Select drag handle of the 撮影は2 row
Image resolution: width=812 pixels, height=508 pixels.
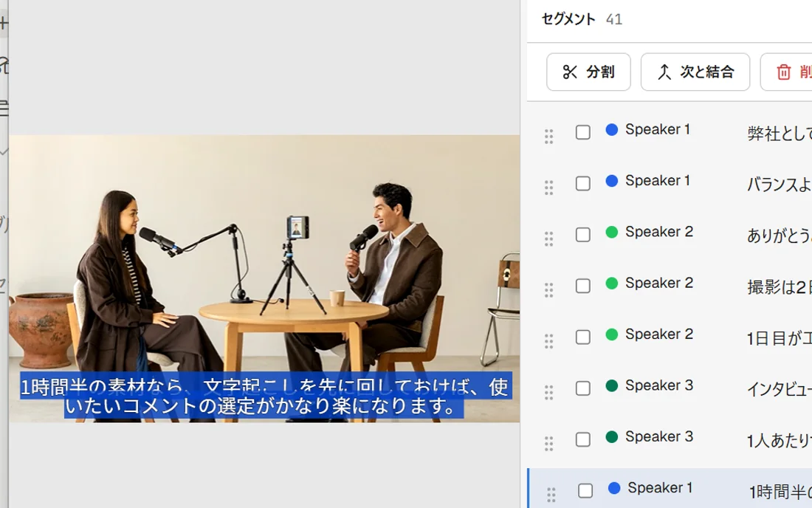point(549,290)
